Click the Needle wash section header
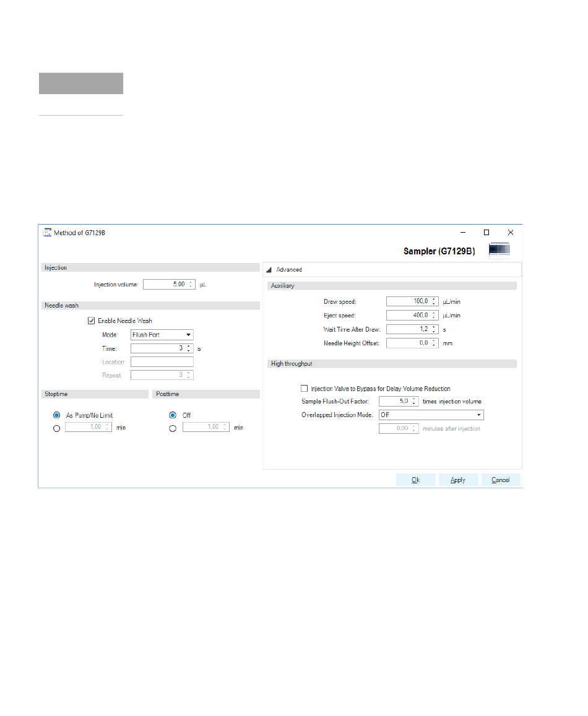 click(x=150, y=305)
